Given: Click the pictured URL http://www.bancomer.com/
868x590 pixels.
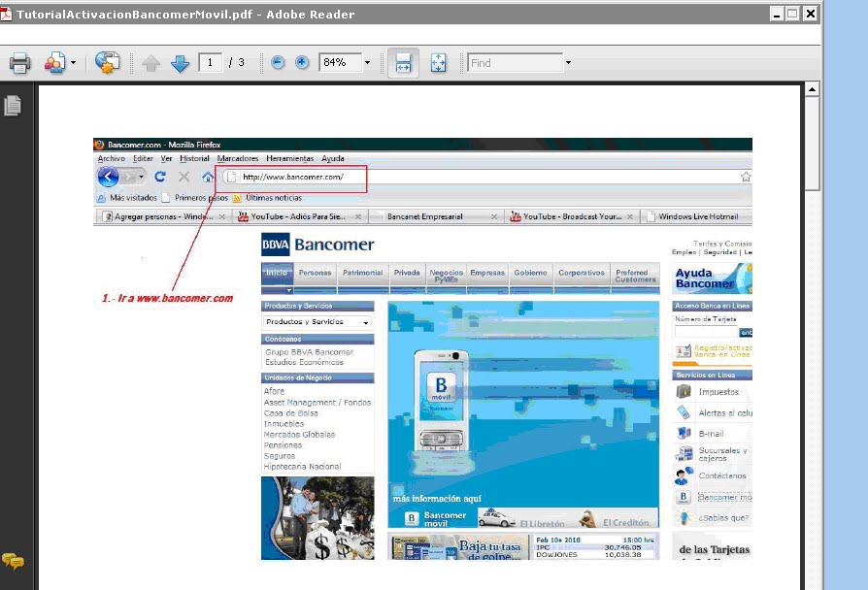Looking at the screenshot, I should (x=293, y=178).
